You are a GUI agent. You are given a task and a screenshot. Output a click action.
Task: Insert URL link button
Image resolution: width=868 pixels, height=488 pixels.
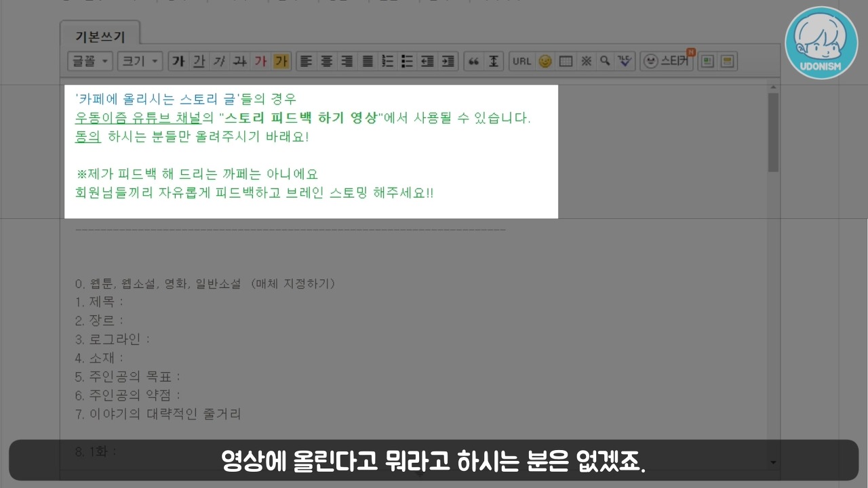522,61
